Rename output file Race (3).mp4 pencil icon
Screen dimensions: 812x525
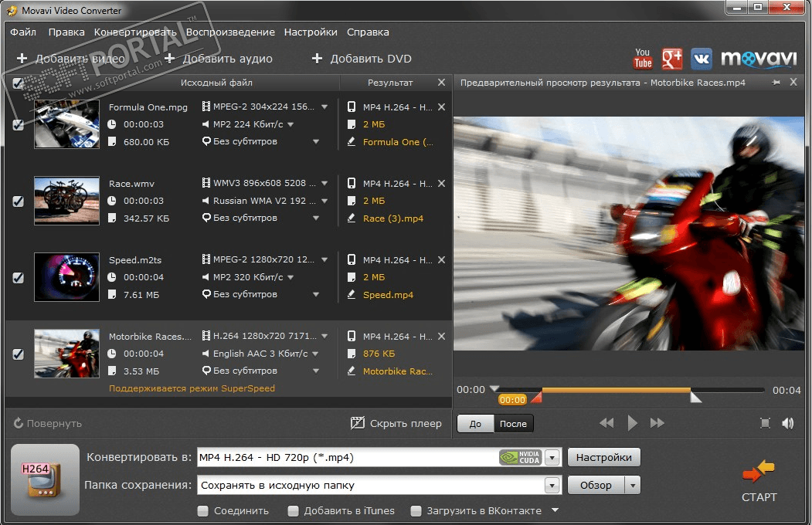pyautogui.click(x=351, y=218)
